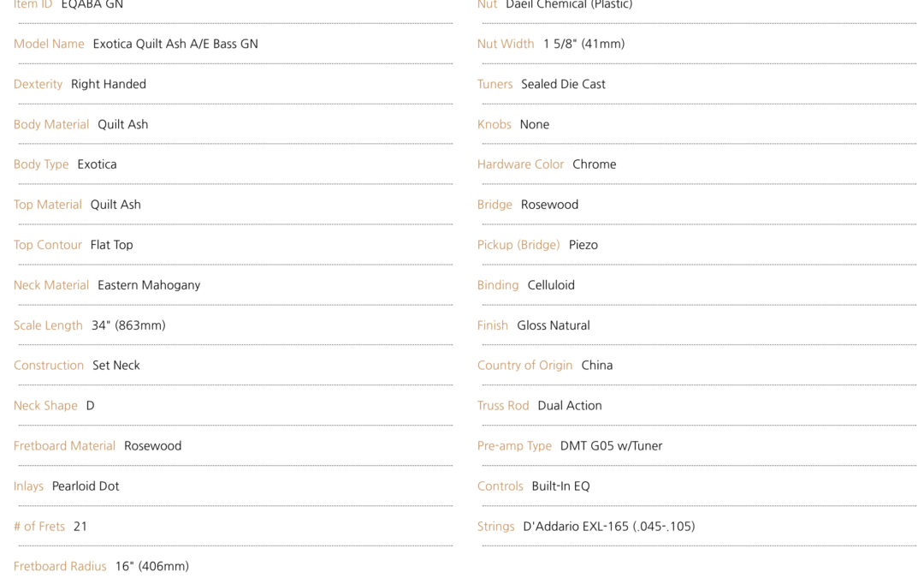The height and width of the screenshot is (578, 924).
Task: Click the Right Handed value
Action: (x=109, y=84)
